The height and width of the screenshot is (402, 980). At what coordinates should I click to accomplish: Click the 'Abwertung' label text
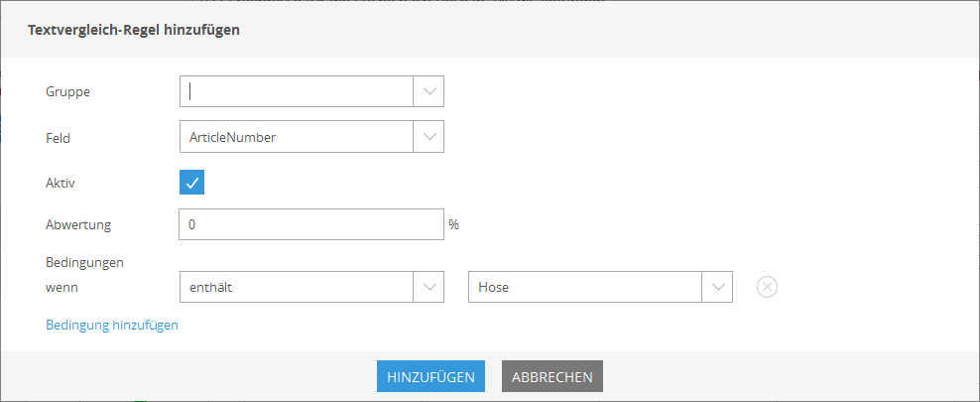coord(78,225)
